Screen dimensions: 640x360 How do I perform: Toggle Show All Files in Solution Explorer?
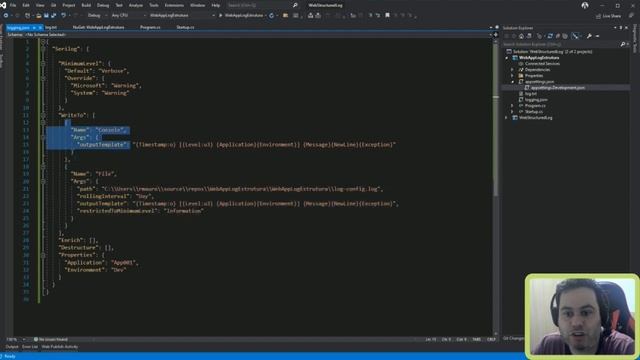565,36
